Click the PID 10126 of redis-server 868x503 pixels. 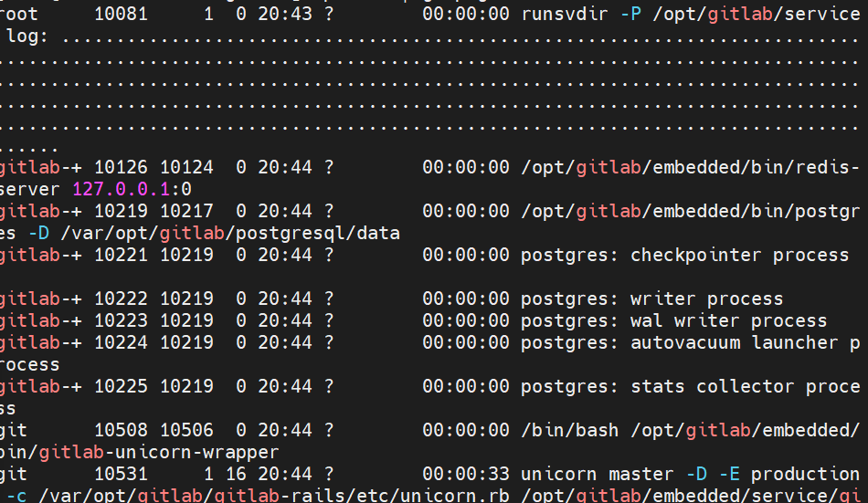[x=121, y=167]
